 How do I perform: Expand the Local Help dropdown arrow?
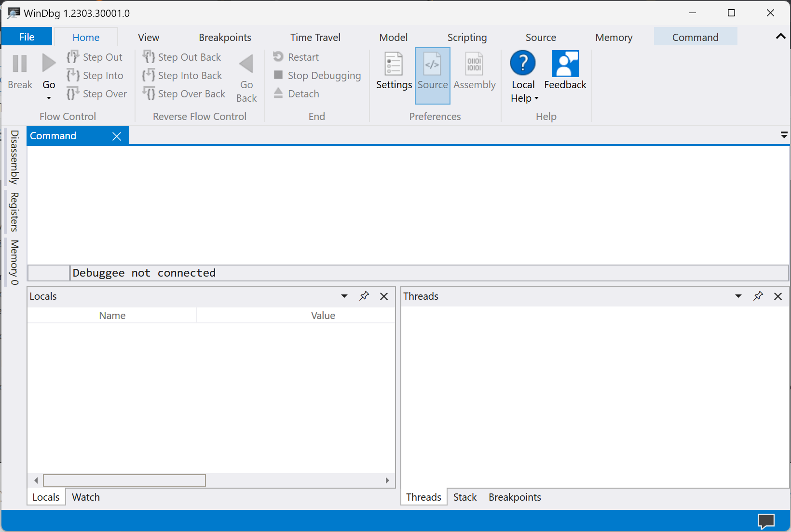[x=536, y=98]
